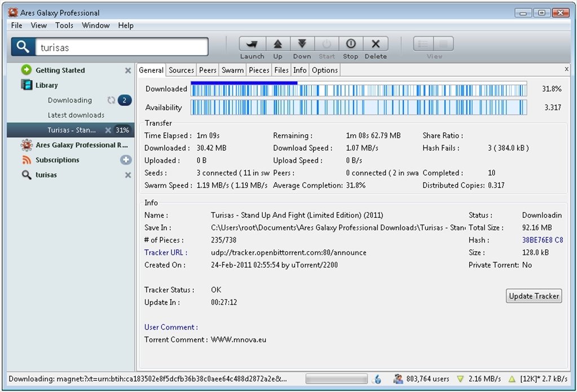The image size is (577, 392).
Task: Click the 31.8% downloaded percentage
Action: click(552, 89)
